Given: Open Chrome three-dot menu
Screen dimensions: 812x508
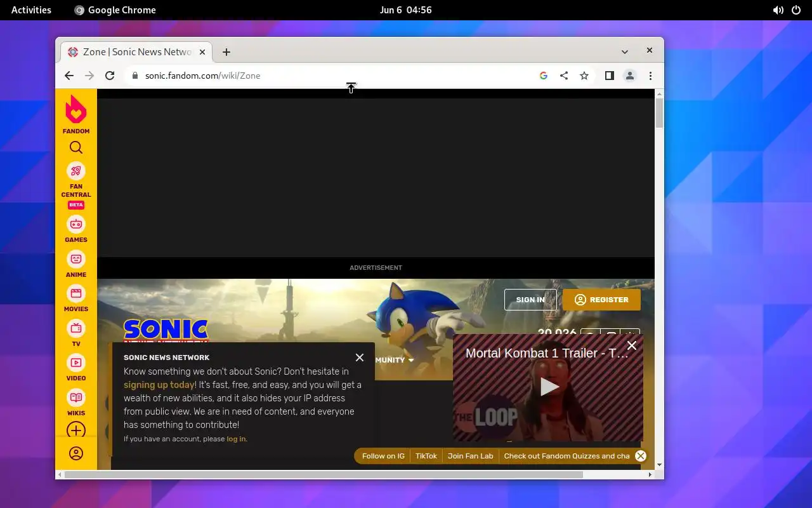Looking at the screenshot, I should (x=650, y=76).
